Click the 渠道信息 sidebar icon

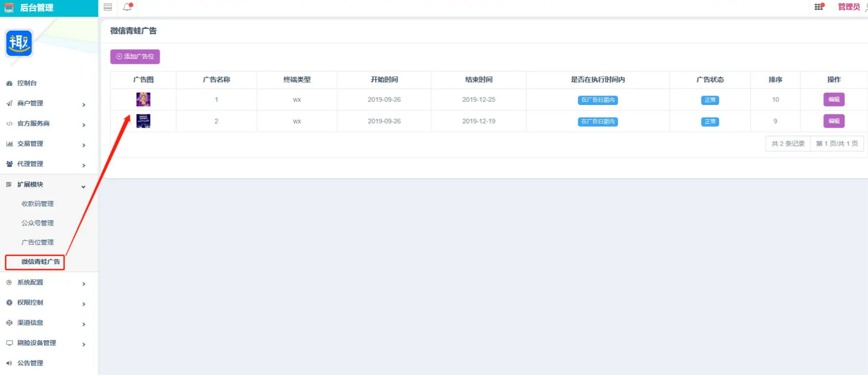[9, 323]
